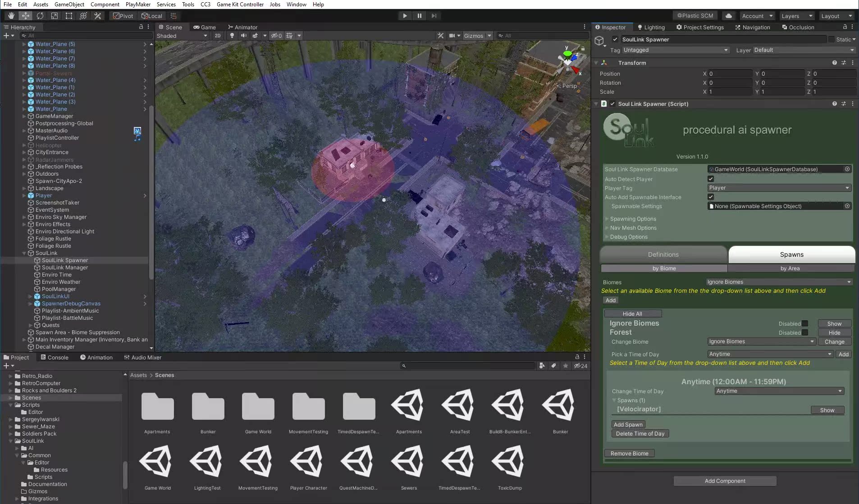Viewport: 859px width, 504px height.
Task: Click the Add Component button
Action: tap(725, 481)
